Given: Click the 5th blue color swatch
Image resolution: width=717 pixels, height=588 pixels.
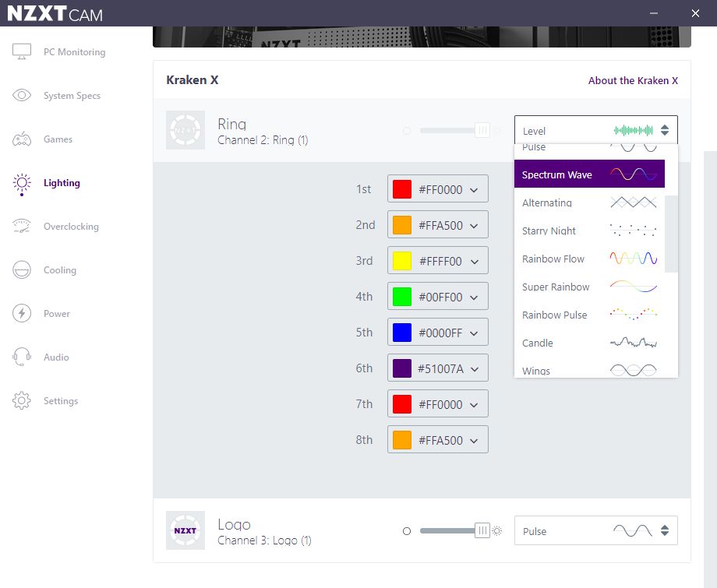Looking at the screenshot, I should (402, 333).
